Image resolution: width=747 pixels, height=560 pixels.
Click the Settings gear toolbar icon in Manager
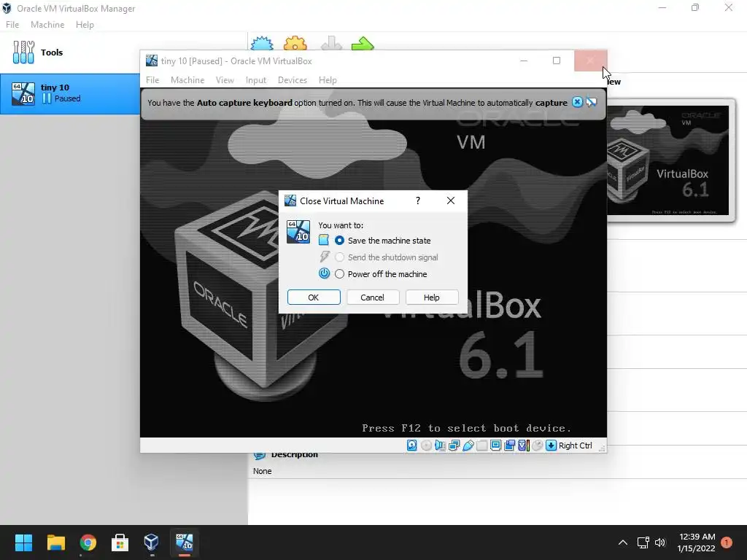click(x=295, y=43)
